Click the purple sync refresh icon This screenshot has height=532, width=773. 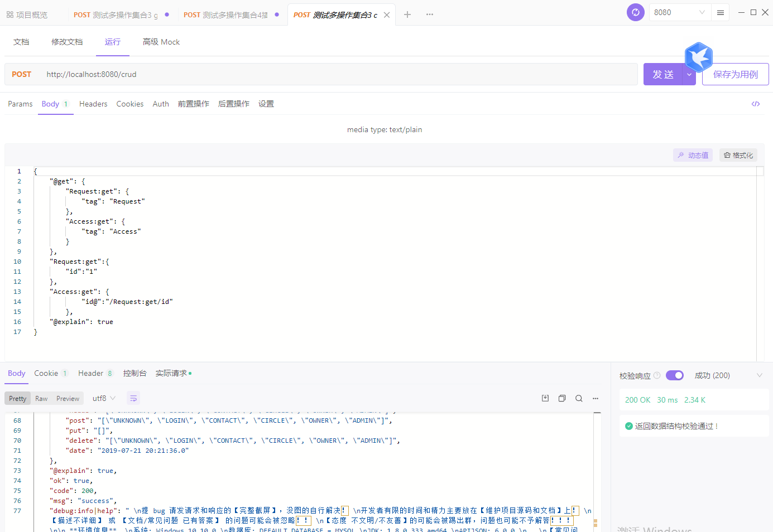(635, 12)
